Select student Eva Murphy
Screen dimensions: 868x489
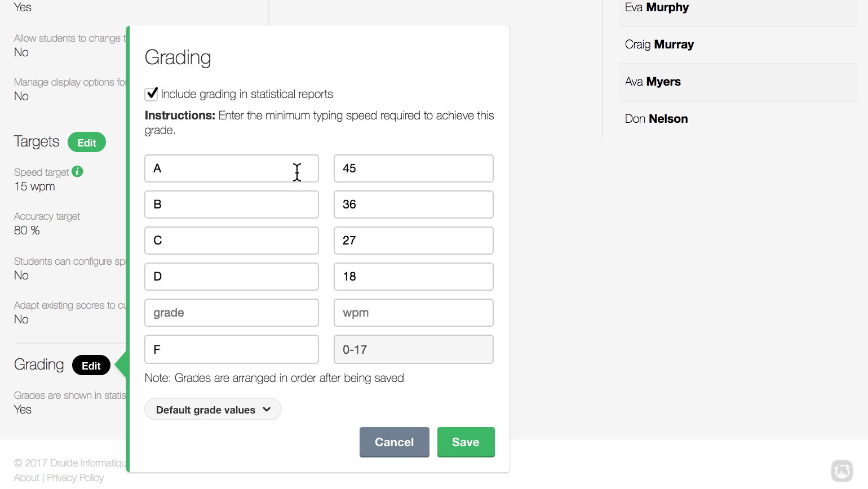(x=657, y=8)
